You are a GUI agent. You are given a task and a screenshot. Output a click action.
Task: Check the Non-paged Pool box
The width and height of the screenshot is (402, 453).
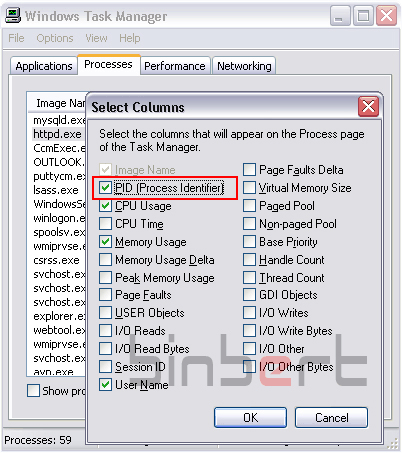pos(249,224)
